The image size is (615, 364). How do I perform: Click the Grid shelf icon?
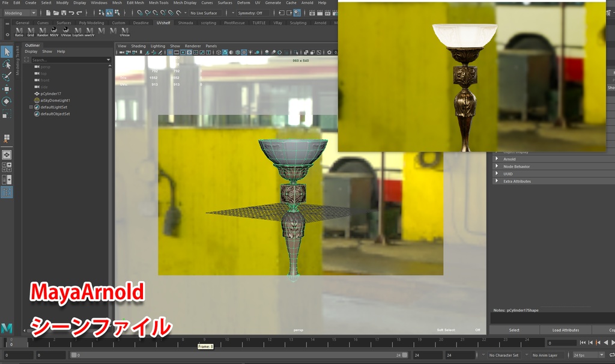(x=31, y=32)
